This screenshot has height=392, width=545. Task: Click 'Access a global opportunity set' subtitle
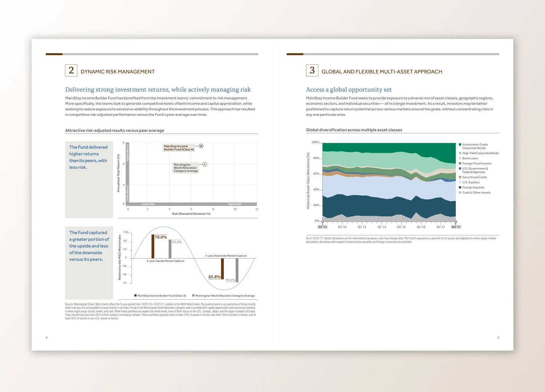click(x=349, y=90)
